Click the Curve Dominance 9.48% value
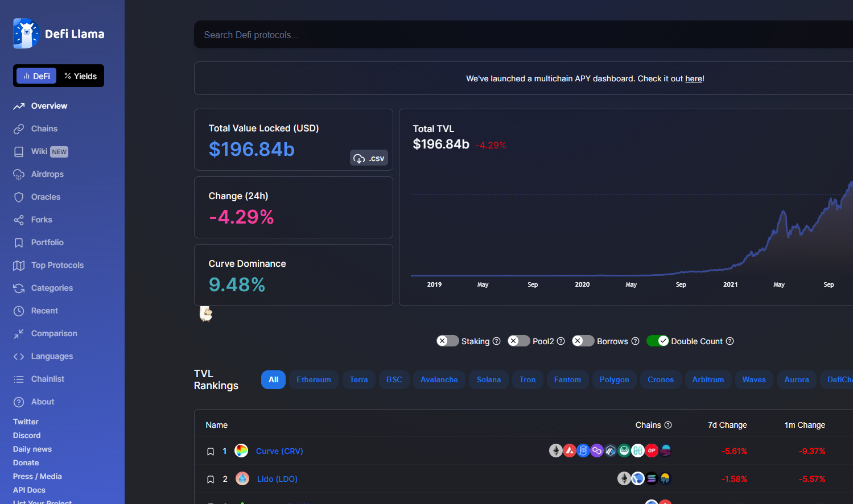 237,284
